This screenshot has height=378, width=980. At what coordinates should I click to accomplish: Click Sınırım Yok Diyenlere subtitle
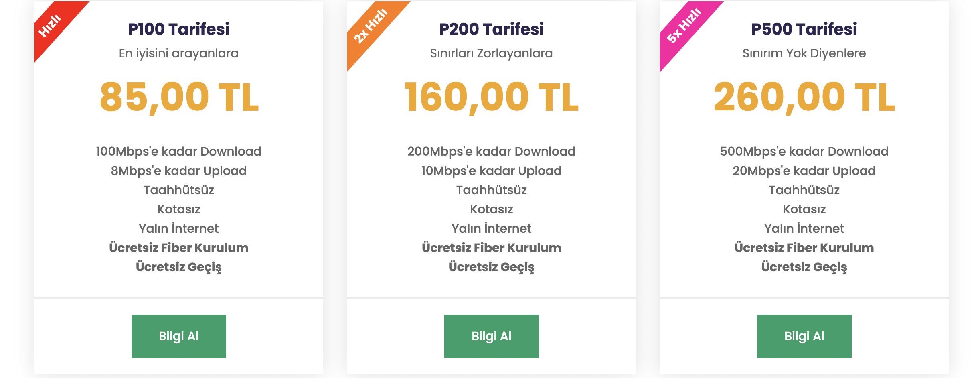[x=804, y=53]
